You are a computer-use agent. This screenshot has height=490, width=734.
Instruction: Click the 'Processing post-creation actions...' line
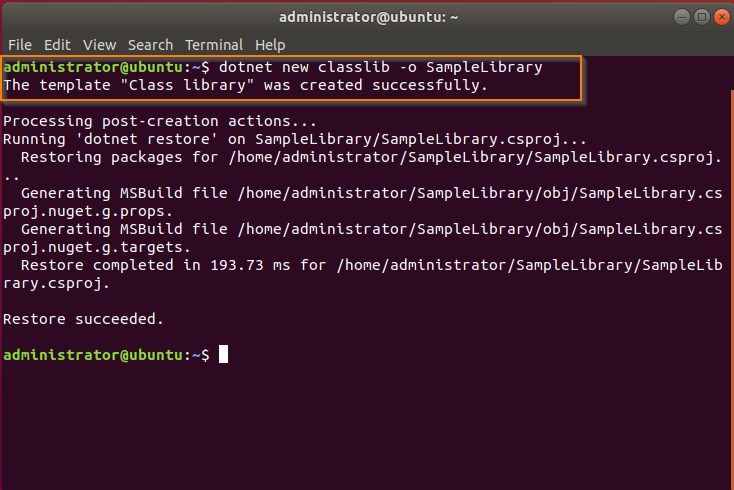[160, 121]
